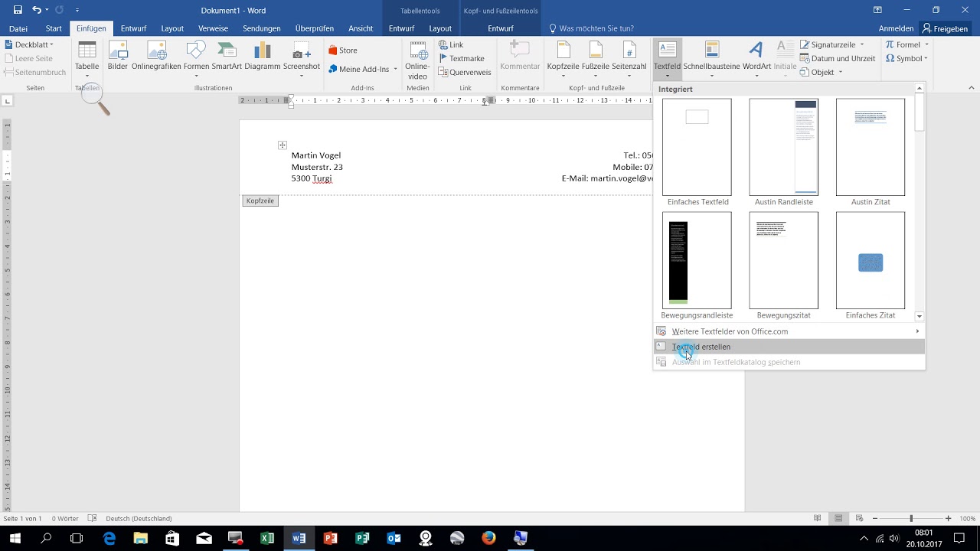Switch to the Start tab
Image resolution: width=980 pixels, height=551 pixels.
[54, 28]
